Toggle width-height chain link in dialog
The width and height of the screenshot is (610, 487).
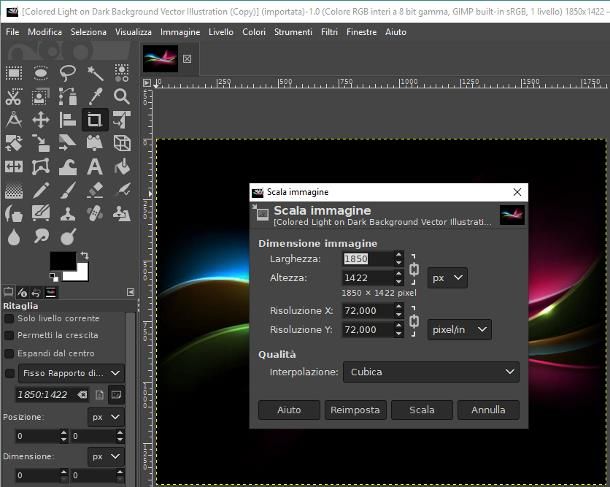[414, 269]
